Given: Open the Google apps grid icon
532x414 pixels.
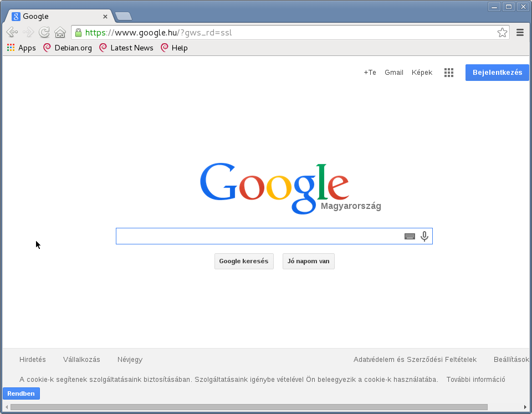Looking at the screenshot, I should (x=449, y=73).
